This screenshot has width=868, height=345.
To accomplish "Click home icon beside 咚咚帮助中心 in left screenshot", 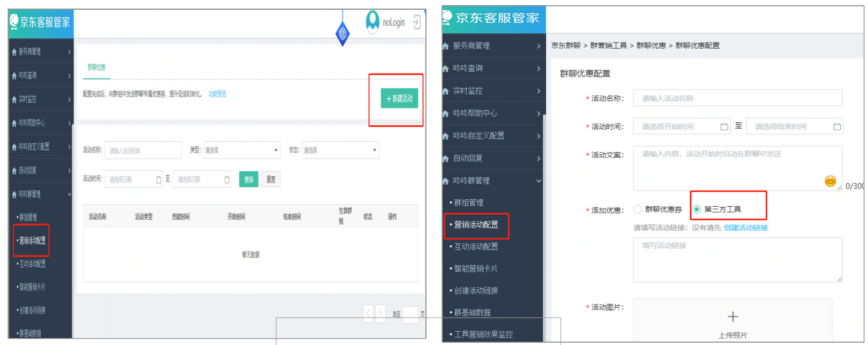I will point(14,123).
